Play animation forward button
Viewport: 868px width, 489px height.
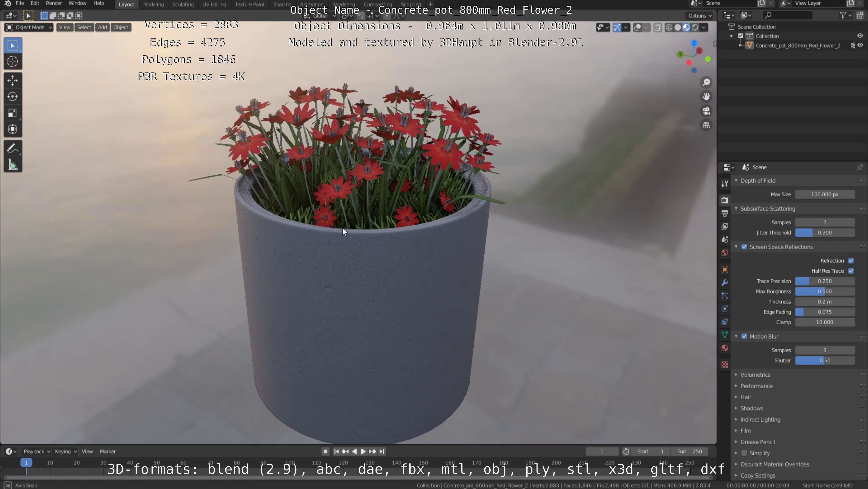pyautogui.click(x=363, y=452)
